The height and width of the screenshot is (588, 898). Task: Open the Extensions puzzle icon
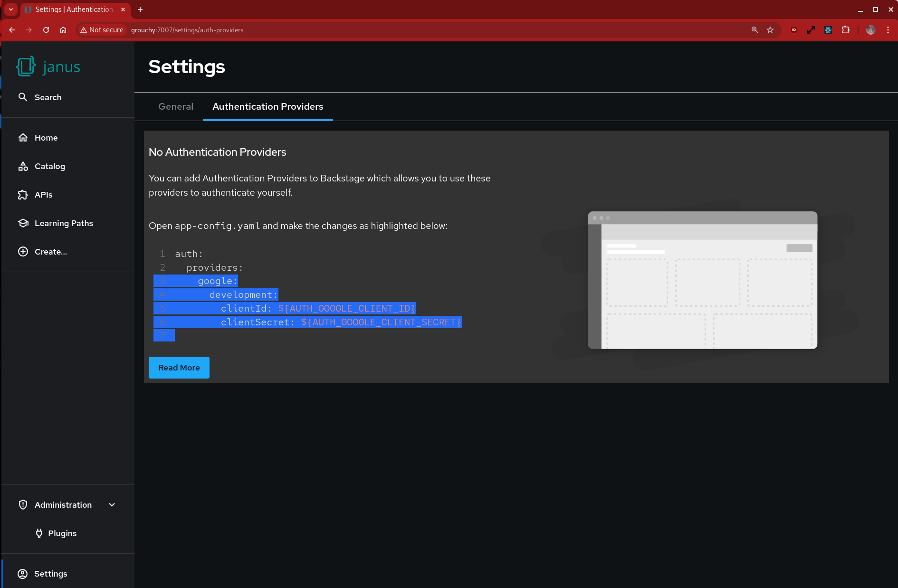[845, 30]
